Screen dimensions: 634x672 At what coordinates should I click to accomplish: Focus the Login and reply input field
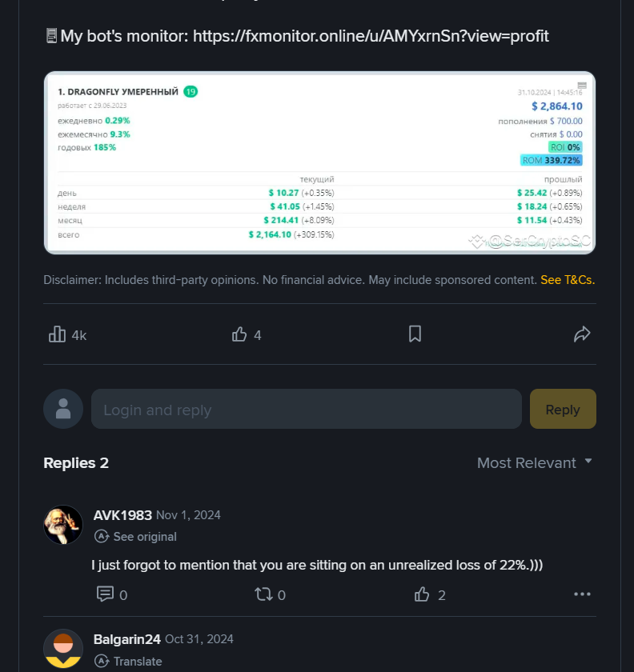point(306,410)
